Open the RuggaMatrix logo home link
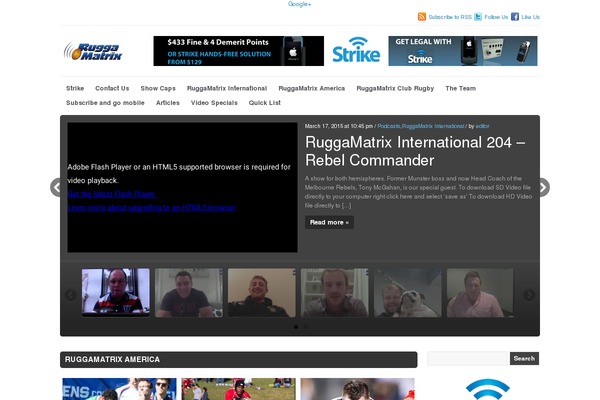The height and width of the screenshot is (400, 600). (x=93, y=51)
